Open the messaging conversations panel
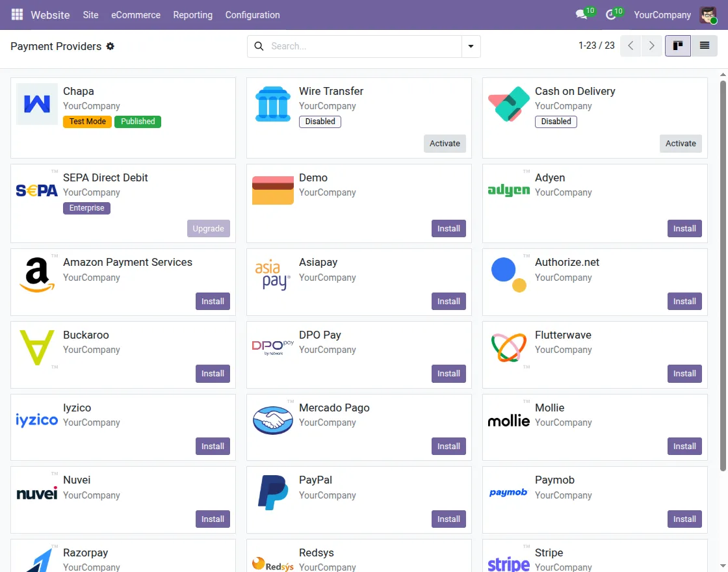 (580, 14)
